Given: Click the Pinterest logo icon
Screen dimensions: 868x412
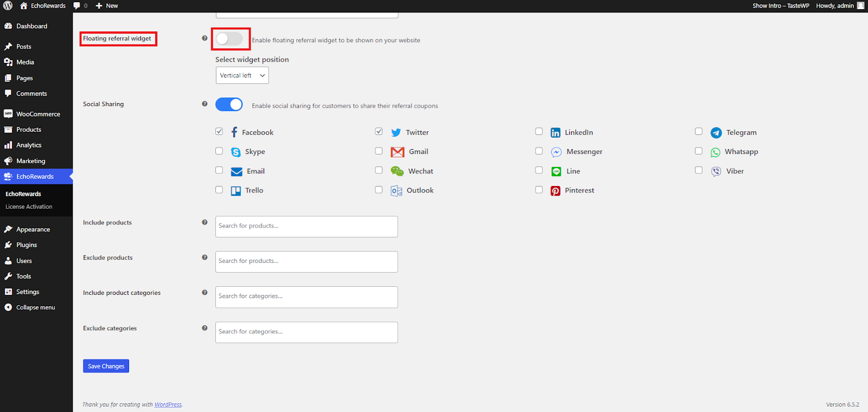Looking at the screenshot, I should (556, 191).
